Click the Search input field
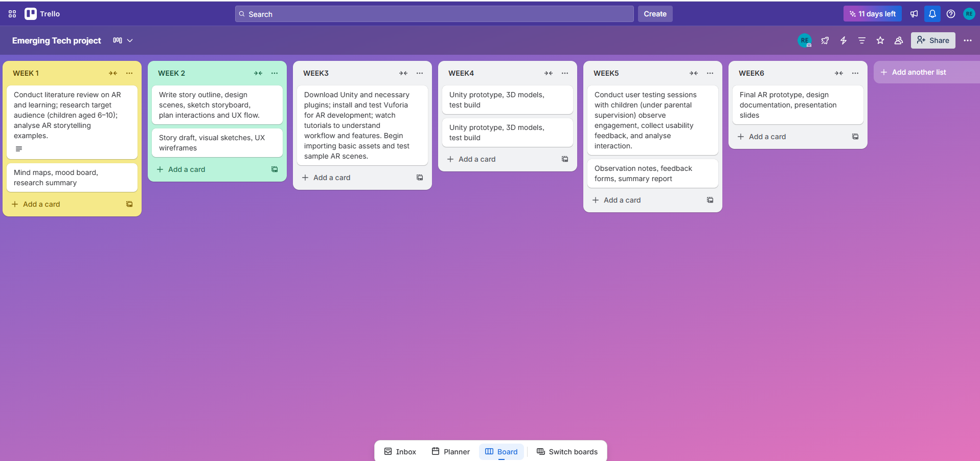 (x=435, y=14)
